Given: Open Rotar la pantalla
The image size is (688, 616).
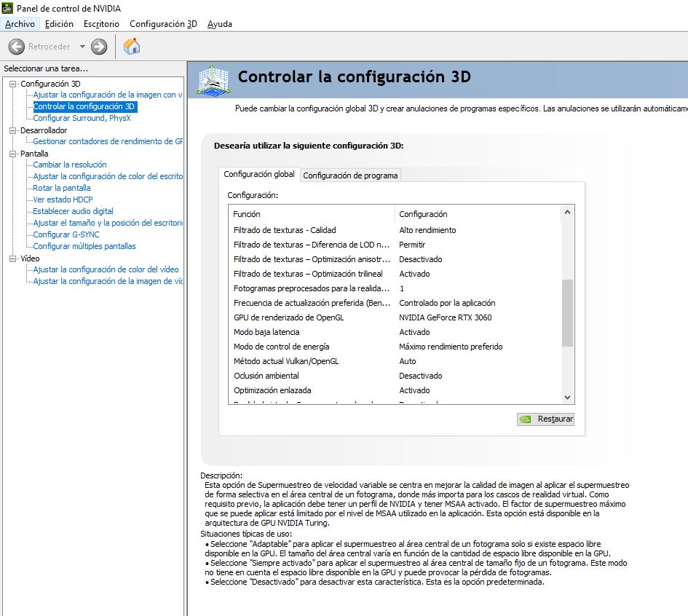Looking at the screenshot, I should pyautogui.click(x=62, y=188).
